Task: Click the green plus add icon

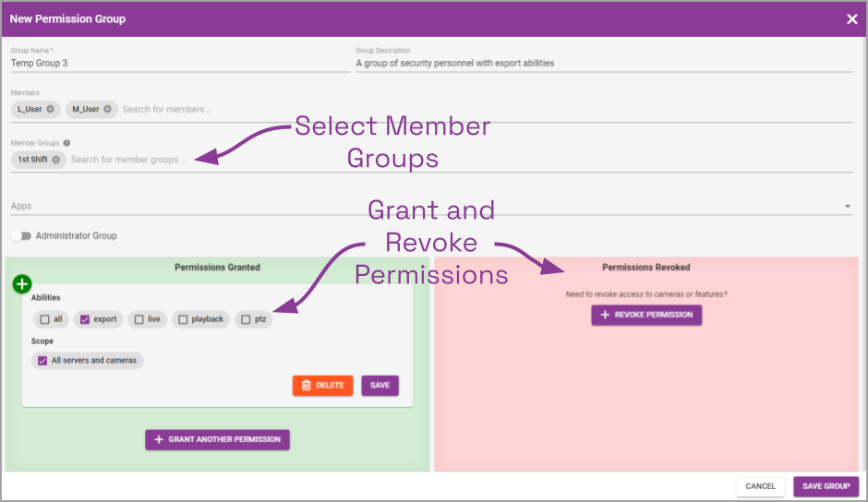Action: 22,284
